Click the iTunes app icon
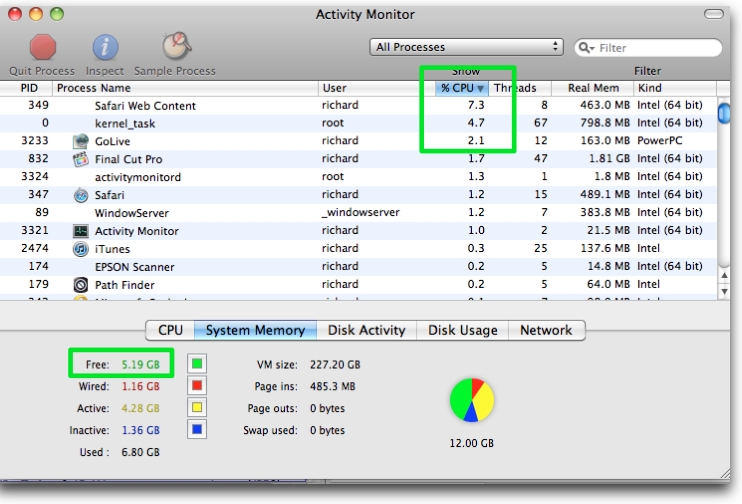The image size is (742, 504). click(x=81, y=249)
